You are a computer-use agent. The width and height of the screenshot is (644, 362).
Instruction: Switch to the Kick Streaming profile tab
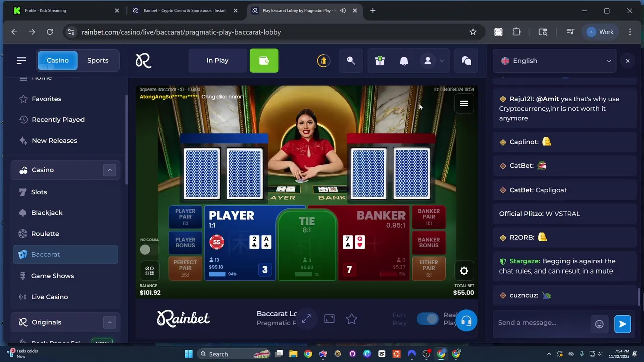pyautogui.click(x=65, y=10)
